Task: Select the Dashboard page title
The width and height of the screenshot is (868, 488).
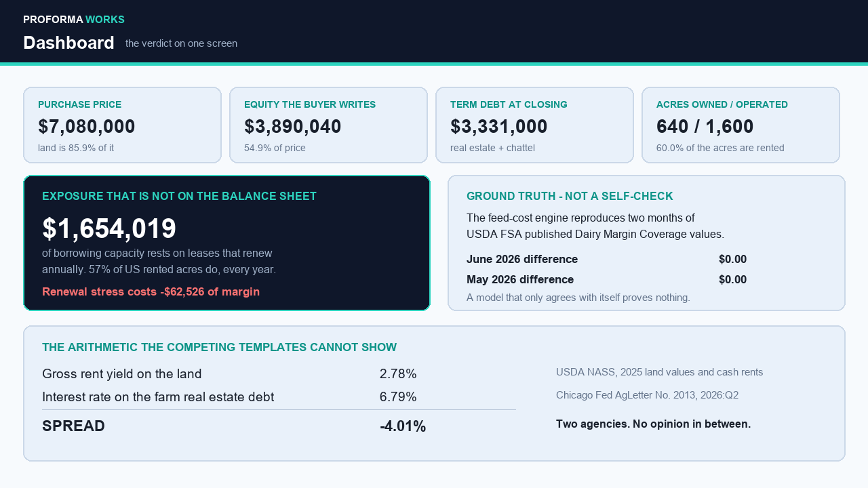Action: pos(68,43)
